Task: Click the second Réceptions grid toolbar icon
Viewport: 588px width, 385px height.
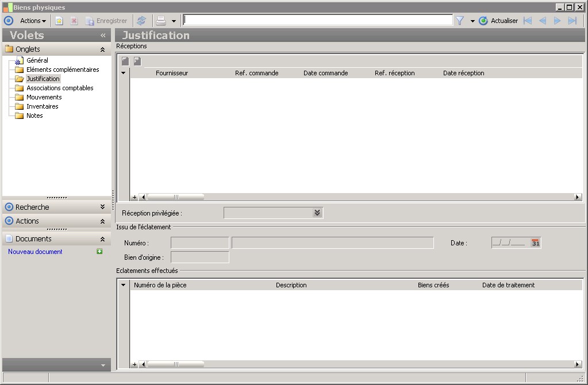Action: (137, 61)
